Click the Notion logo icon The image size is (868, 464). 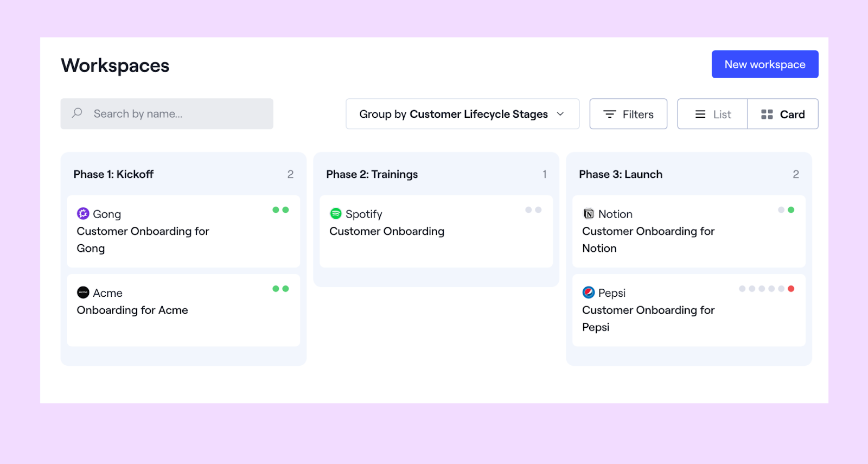click(x=589, y=213)
